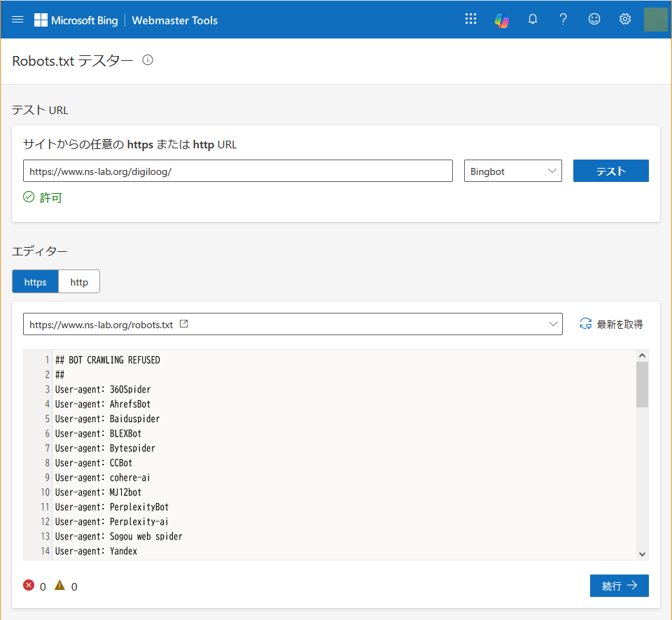Click the editor scrollbar down arrow
The image size is (672, 620).
pyautogui.click(x=642, y=554)
